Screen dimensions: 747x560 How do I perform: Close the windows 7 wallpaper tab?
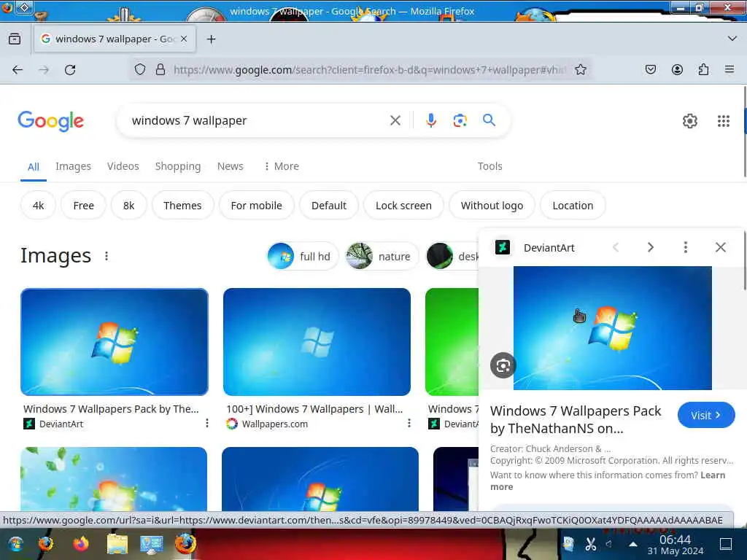[184, 39]
